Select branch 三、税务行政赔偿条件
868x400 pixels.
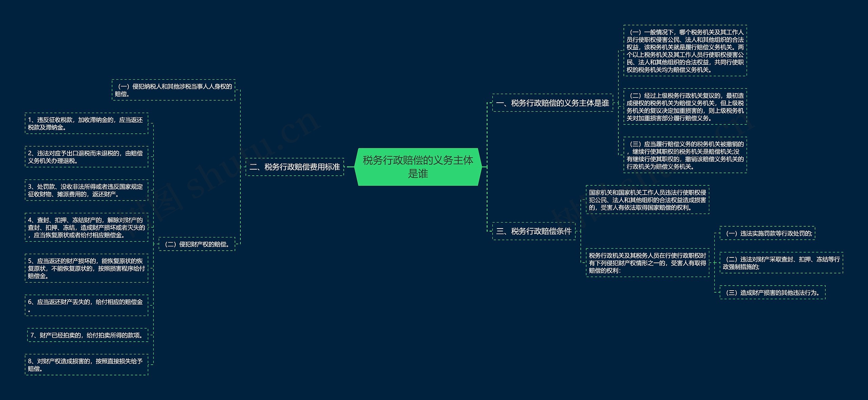pyautogui.click(x=534, y=231)
